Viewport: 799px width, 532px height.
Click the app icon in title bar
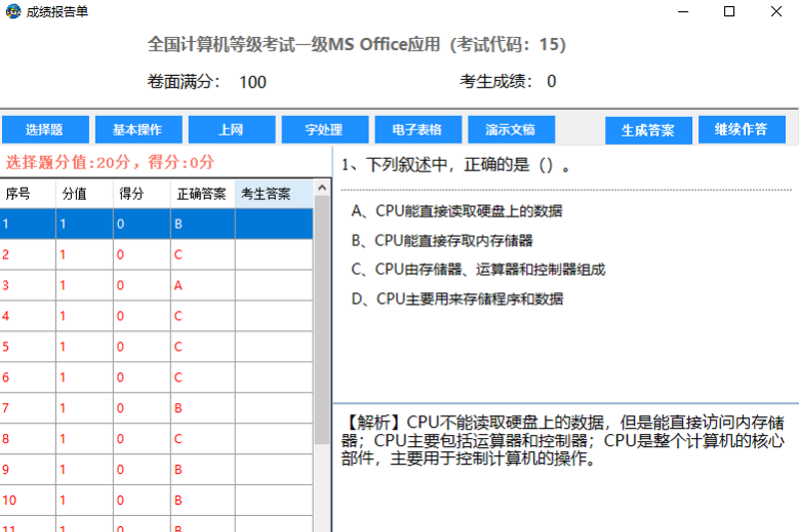click(13, 11)
